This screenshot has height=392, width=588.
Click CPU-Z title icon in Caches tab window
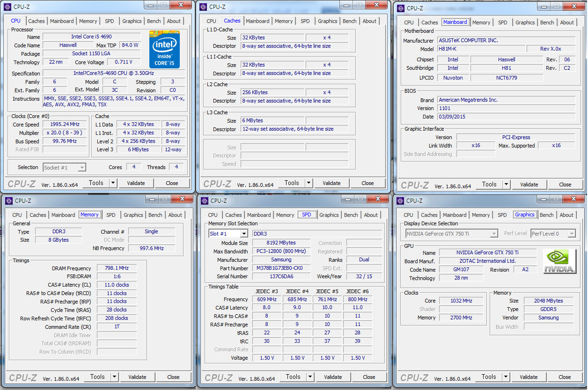[x=204, y=7]
